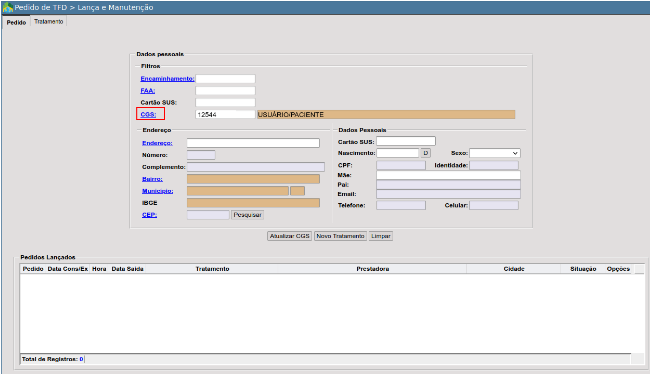Click the Município link
Viewport: 650px width, 375px height.
pos(158,191)
